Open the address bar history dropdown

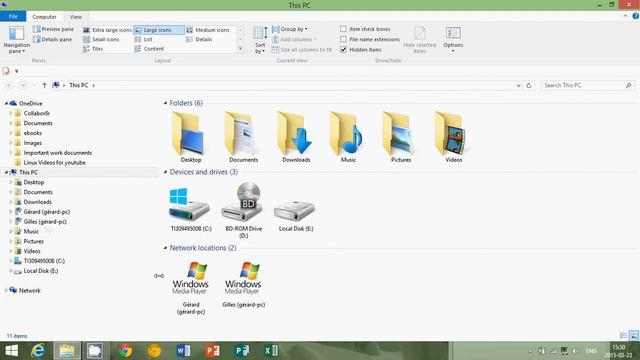click(518, 85)
